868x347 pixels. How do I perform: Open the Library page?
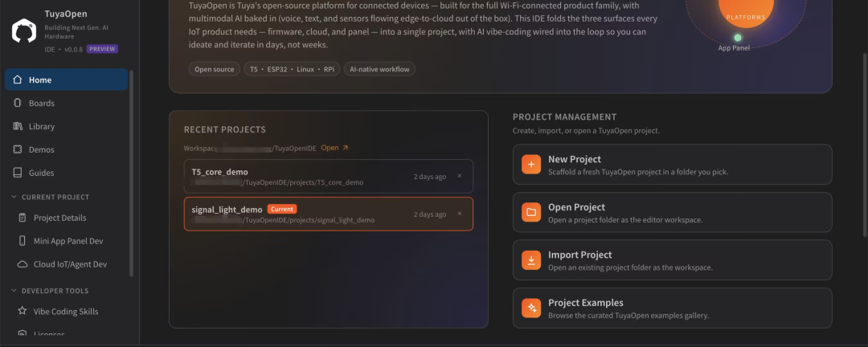pyautogui.click(x=67, y=126)
